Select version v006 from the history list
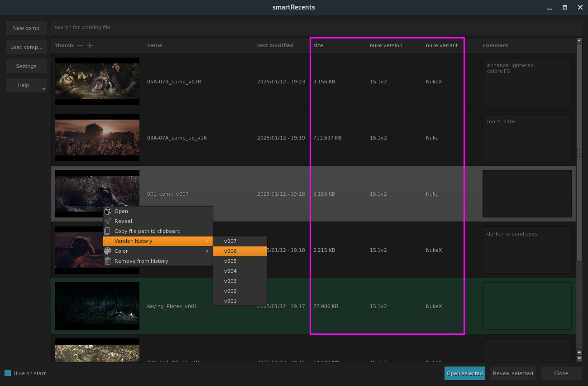The image size is (588, 386). pyautogui.click(x=239, y=251)
